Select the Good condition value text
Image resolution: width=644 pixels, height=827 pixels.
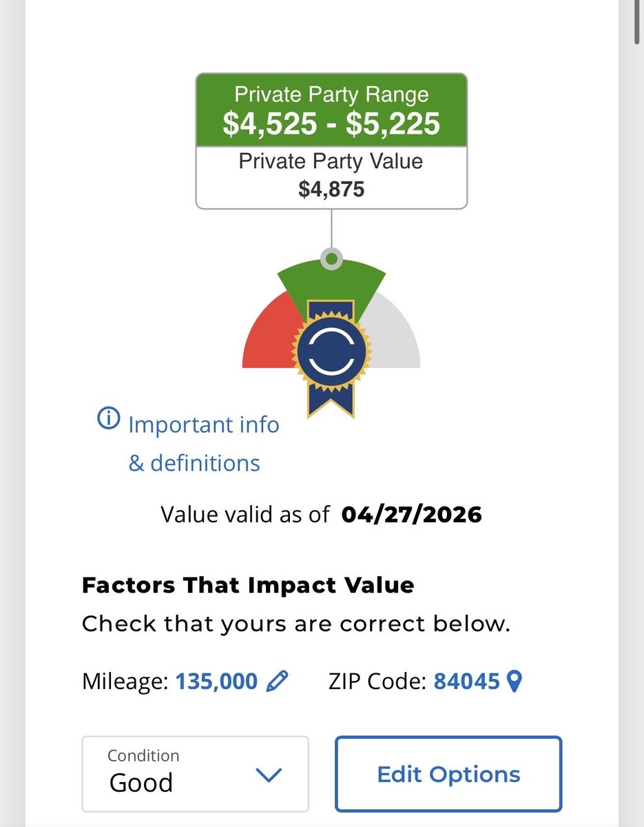[x=141, y=783]
